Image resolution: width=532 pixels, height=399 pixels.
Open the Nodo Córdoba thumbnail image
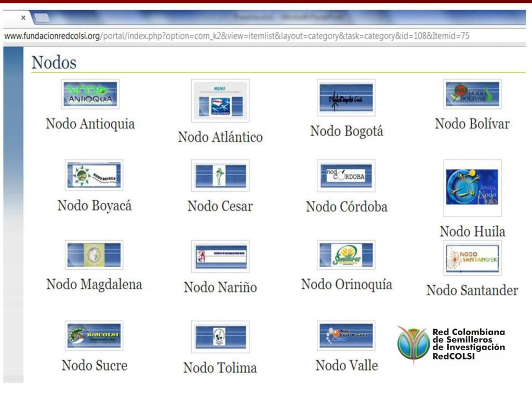(346, 176)
